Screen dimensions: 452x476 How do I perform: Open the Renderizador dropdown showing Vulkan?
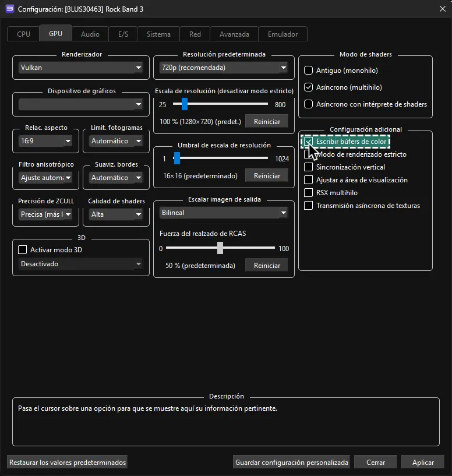[x=81, y=68]
